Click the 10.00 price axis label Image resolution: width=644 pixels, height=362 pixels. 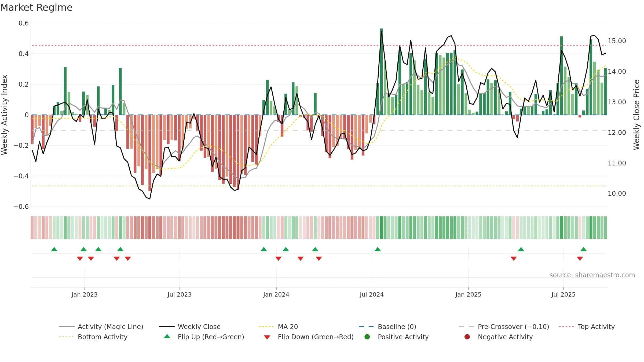click(x=617, y=194)
